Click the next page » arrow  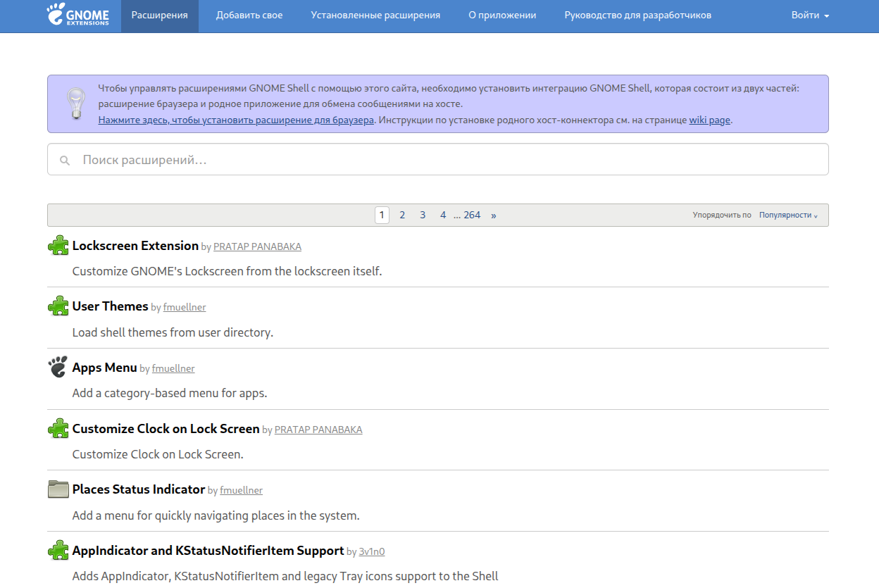tap(493, 215)
